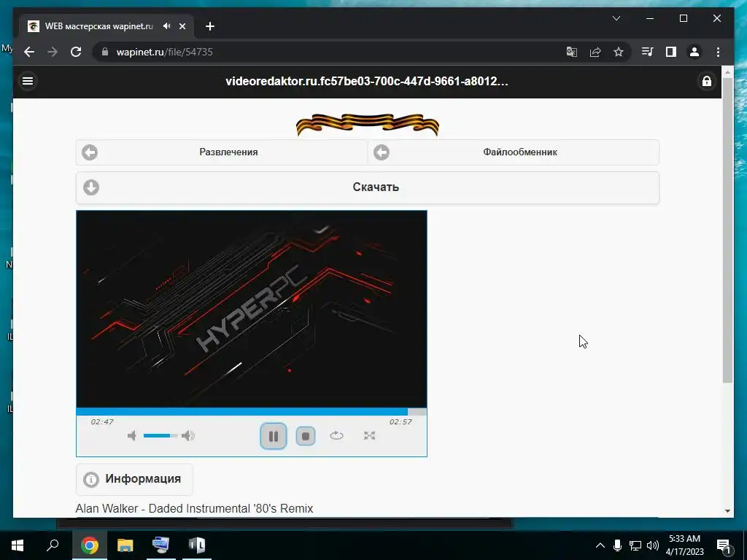The height and width of the screenshot is (560, 747).
Task: Show hidden system tray icons
Action: pos(600,545)
